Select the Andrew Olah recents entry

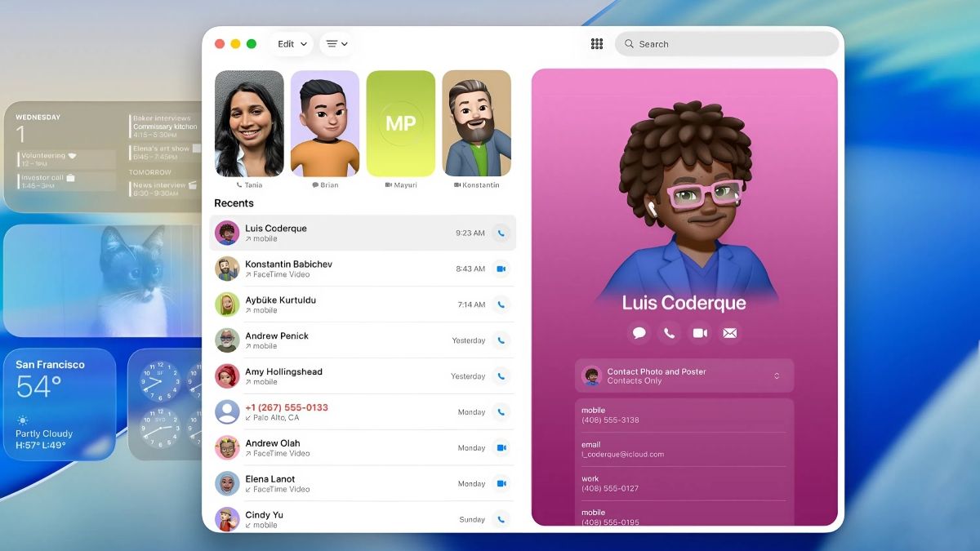[363, 447]
